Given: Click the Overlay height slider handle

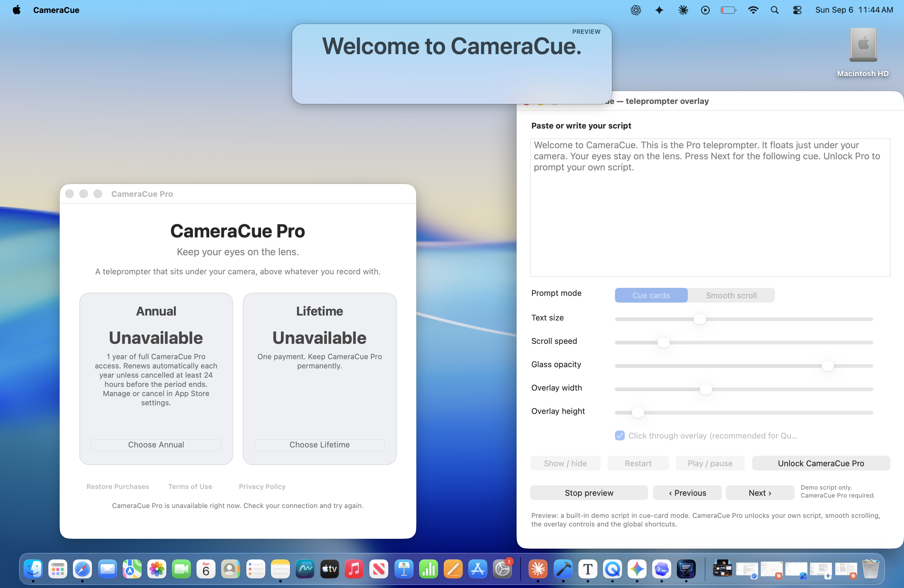Looking at the screenshot, I should [638, 412].
